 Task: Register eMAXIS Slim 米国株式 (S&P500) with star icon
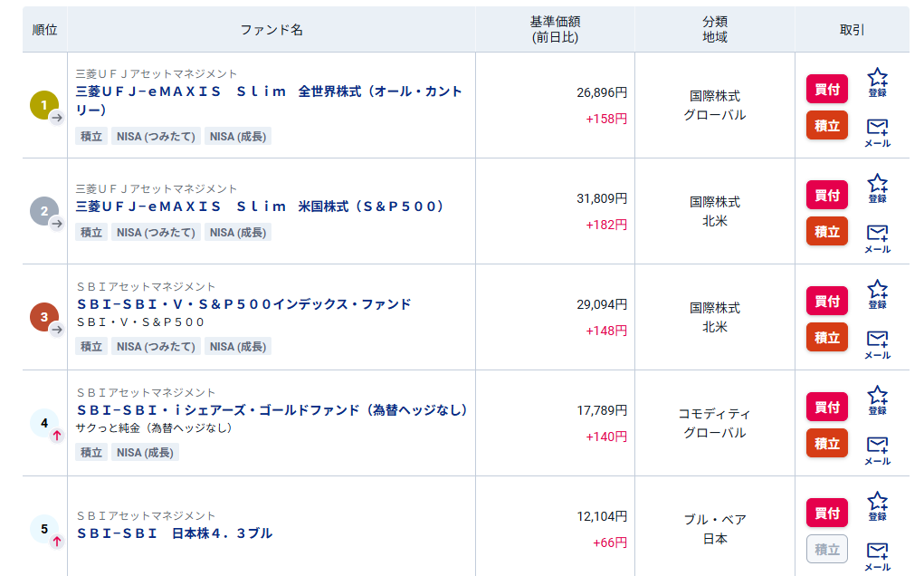point(878,188)
